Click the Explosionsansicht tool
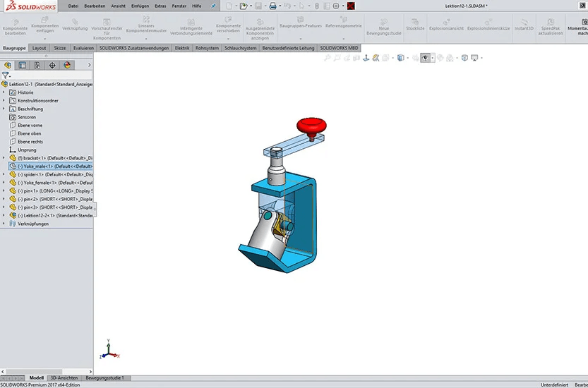 pos(445,25)
